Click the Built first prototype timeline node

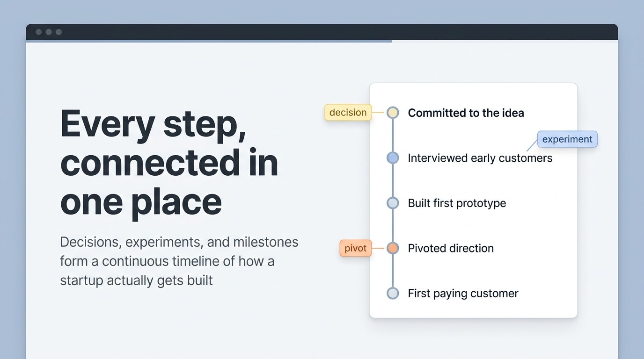(x=393, y=203)
